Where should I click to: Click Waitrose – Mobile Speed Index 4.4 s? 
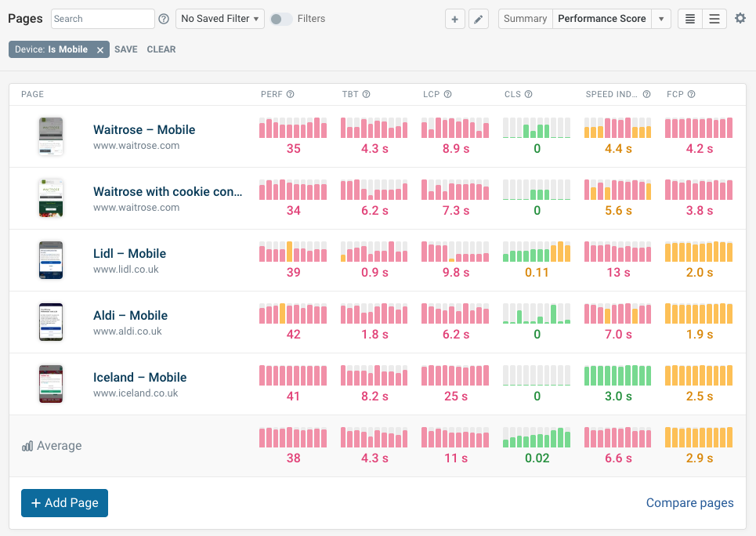point(618,149)
